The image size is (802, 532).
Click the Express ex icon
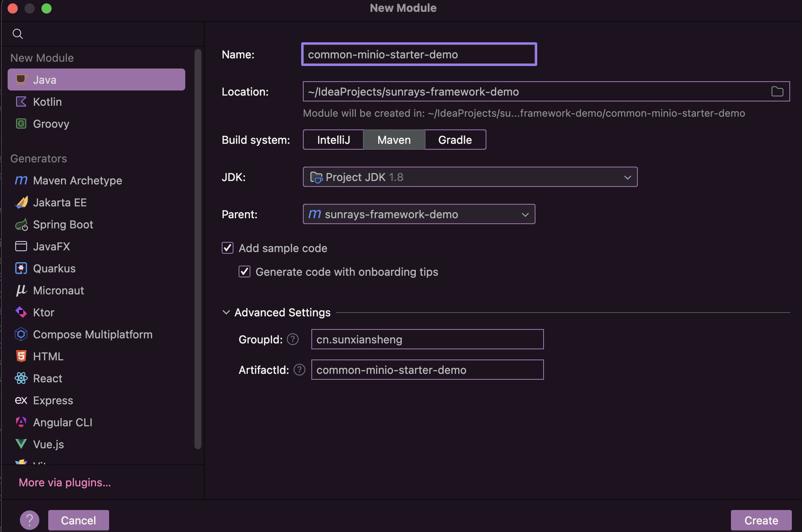pos(21,400)
